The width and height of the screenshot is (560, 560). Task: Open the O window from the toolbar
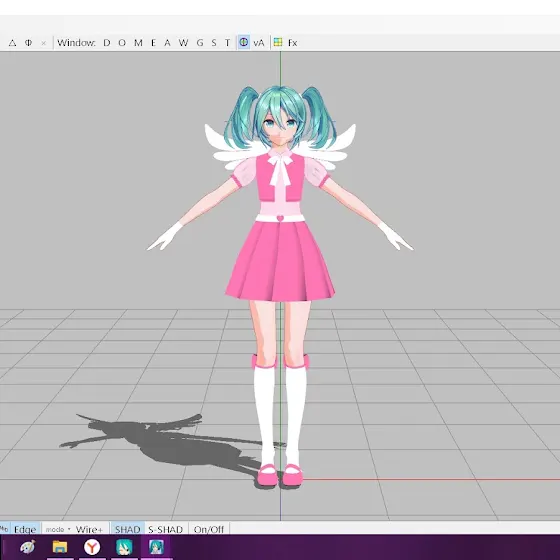(122, 43)
